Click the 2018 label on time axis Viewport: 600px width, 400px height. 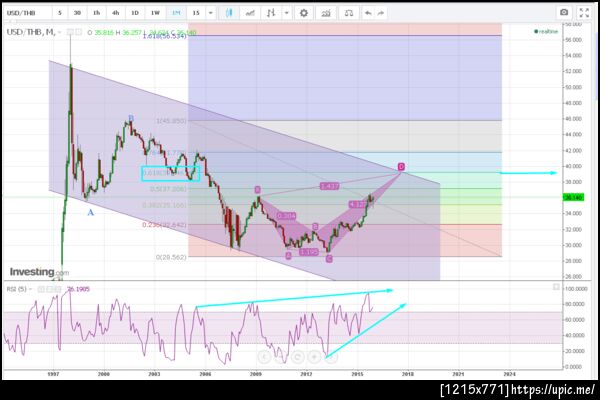point(408,374)
